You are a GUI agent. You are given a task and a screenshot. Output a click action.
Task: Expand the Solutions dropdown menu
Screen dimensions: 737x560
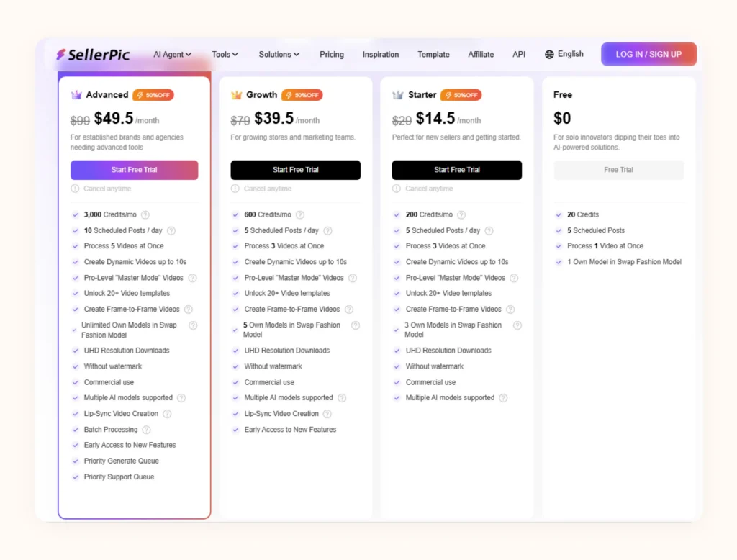pyautogui.click(x=279, y=55)
